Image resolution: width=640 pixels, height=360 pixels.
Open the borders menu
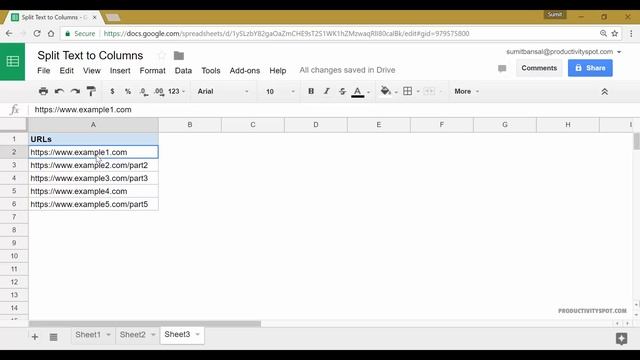point(407,91)
